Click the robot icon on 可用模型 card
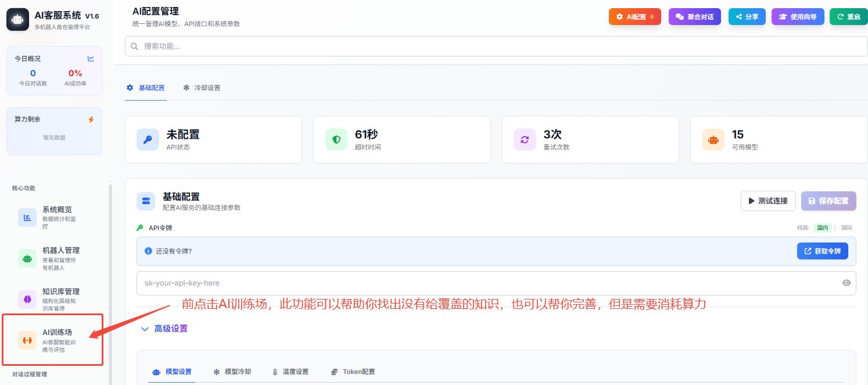This screenshot has width=868, height=385. [x=713, y=140]
